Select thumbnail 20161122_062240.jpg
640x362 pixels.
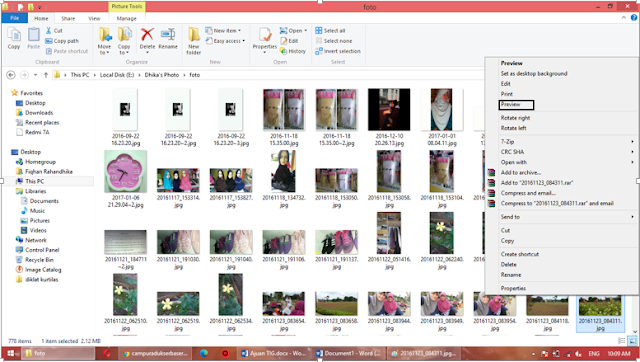click(442, 233)
